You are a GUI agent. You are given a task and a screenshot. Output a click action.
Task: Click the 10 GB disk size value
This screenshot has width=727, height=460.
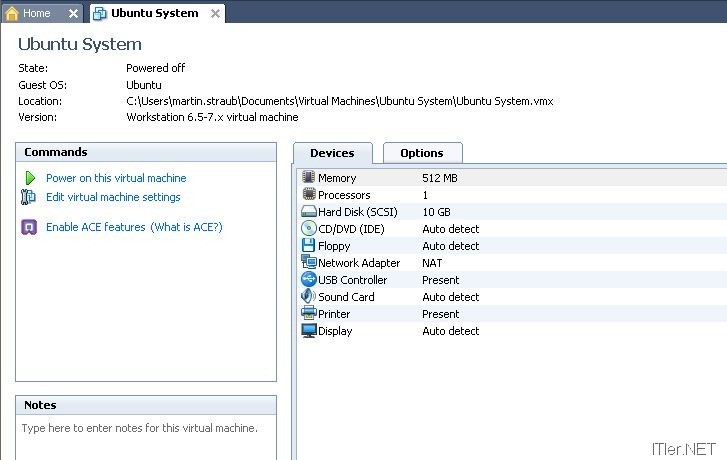click(x=436, y=212)
